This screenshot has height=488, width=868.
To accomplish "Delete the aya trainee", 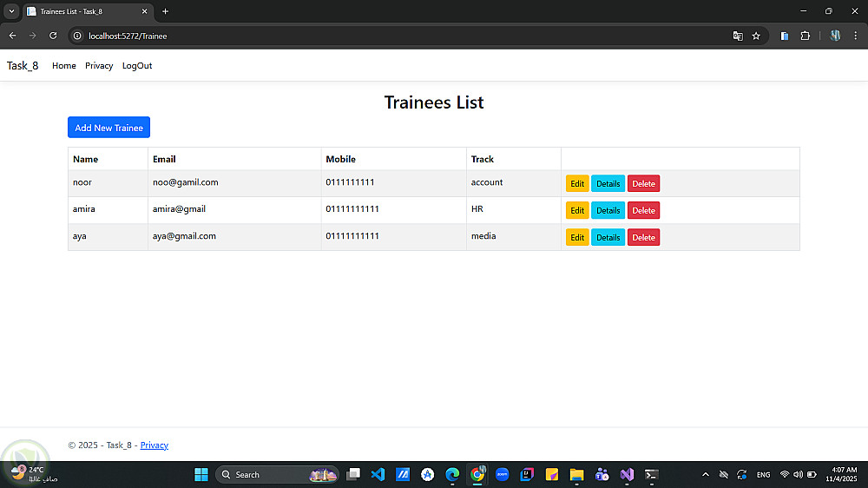I will point(643,237).
